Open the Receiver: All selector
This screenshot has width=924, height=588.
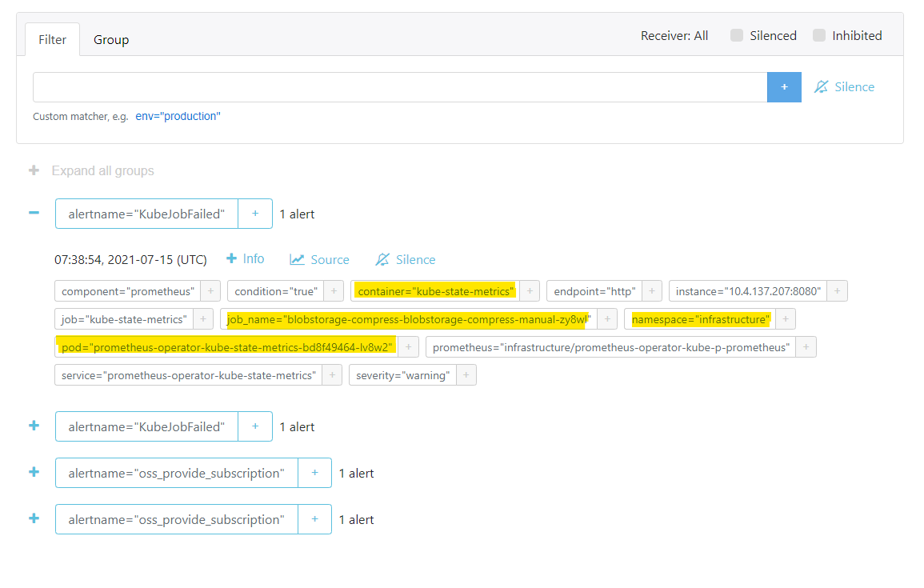pos(674,35)
